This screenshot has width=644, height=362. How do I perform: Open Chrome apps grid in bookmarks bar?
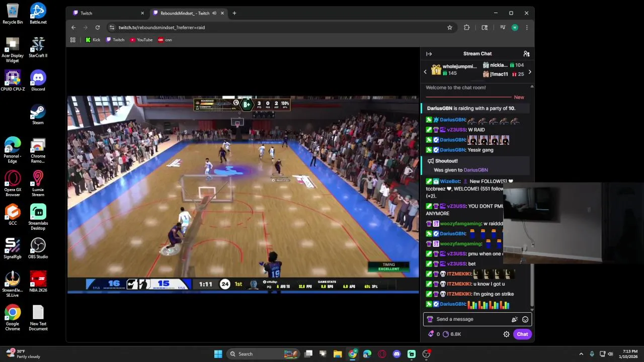click(73, 40)
